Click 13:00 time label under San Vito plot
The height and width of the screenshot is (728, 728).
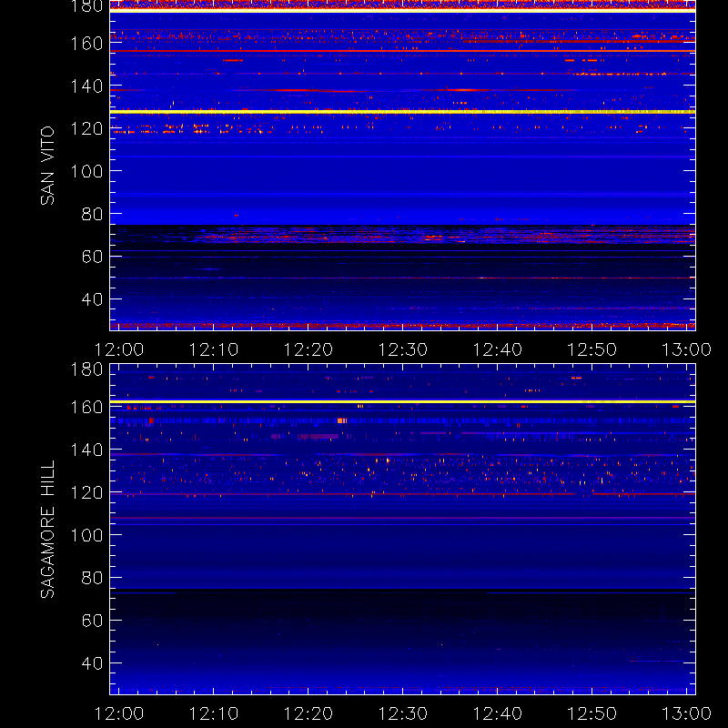pos(686,349)
